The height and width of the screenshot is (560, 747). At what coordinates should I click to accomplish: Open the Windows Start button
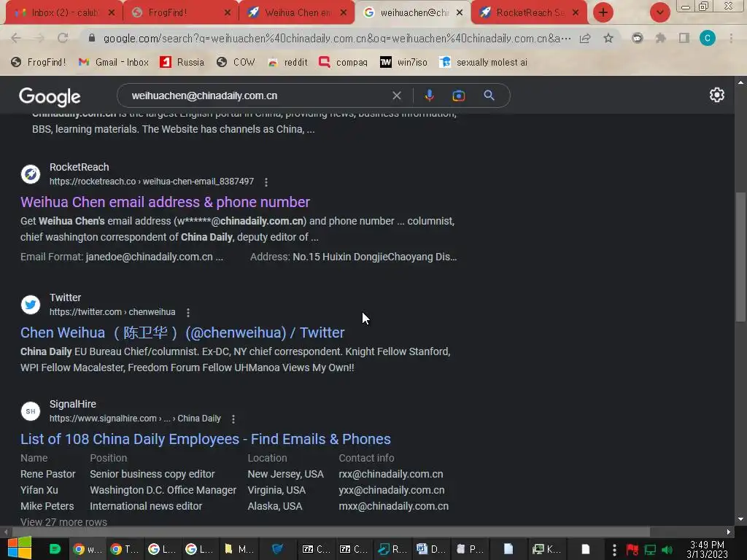pyautogui.click(x=19, y=548)
